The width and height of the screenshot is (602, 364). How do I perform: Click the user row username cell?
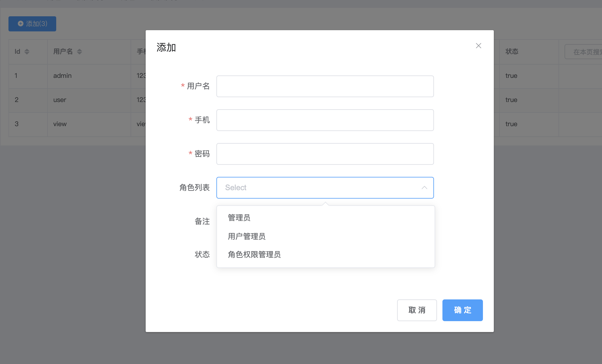[x=60, y=100]
